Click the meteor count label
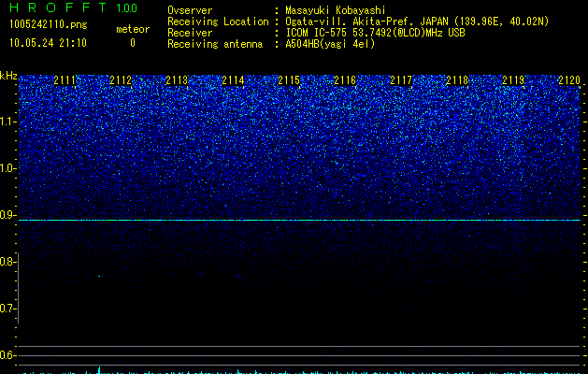The height and width of the screenshot is (374, 588). point(133,29)
